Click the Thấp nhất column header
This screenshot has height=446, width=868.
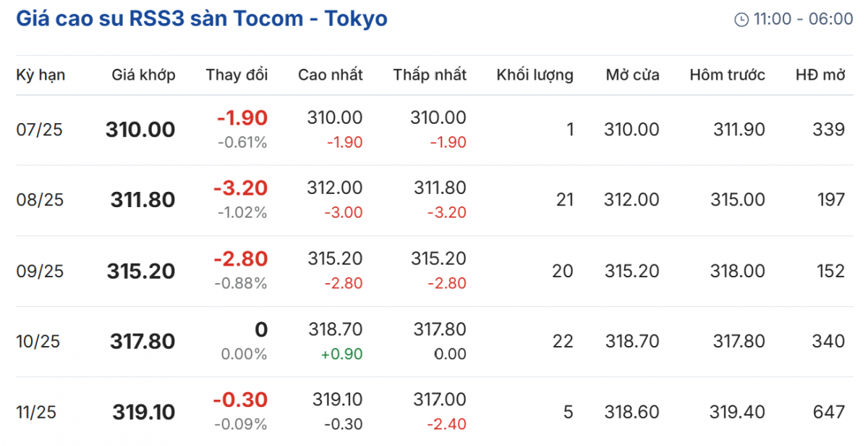point(430,75)
